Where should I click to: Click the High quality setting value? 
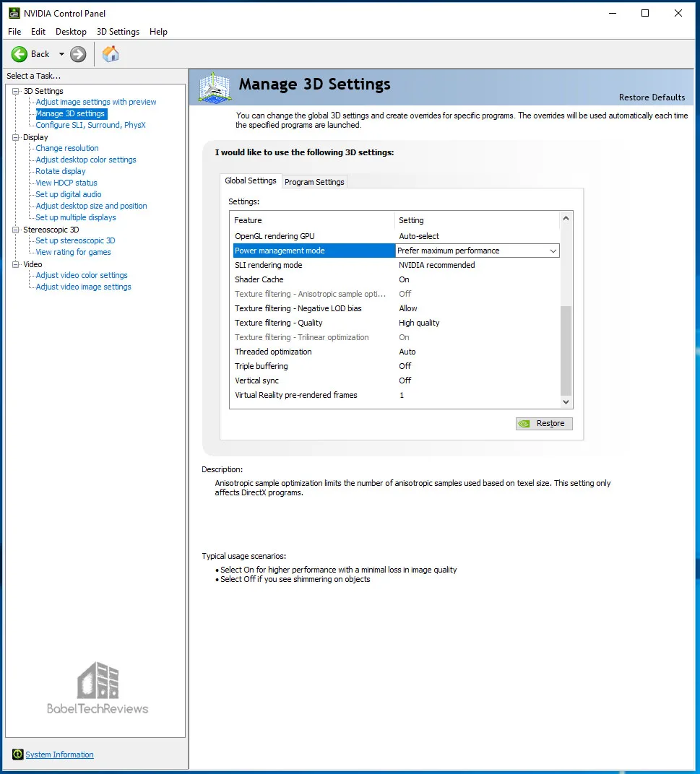coord(419,323)
